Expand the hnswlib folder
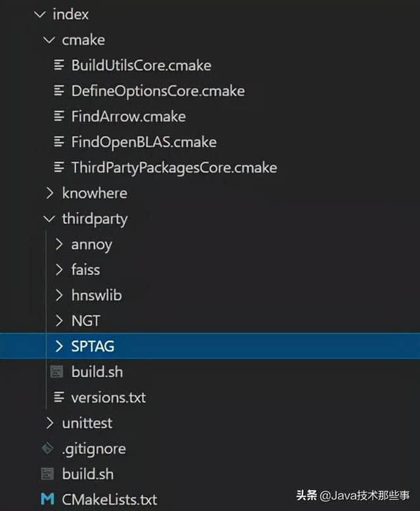Viewport: 420px width, 511px height. [60, 295]
